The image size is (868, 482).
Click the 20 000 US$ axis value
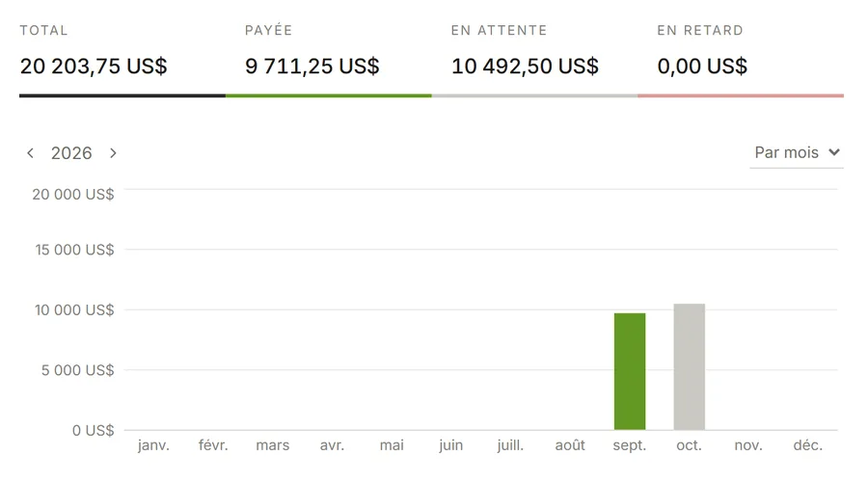(x=73, y=194)
